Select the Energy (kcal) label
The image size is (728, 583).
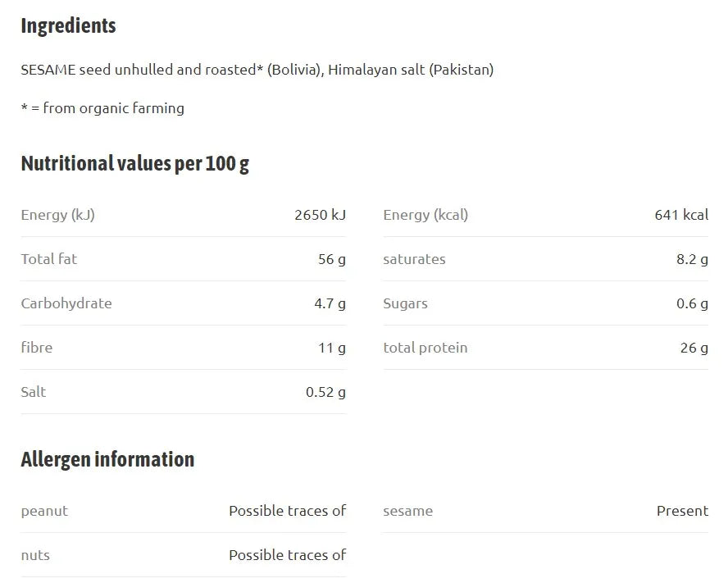(425, 215)
